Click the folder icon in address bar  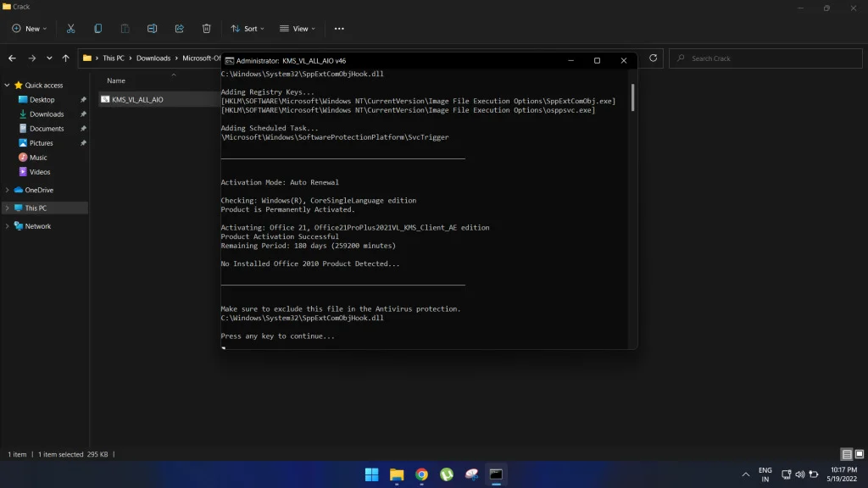click(x=87, y=58)
